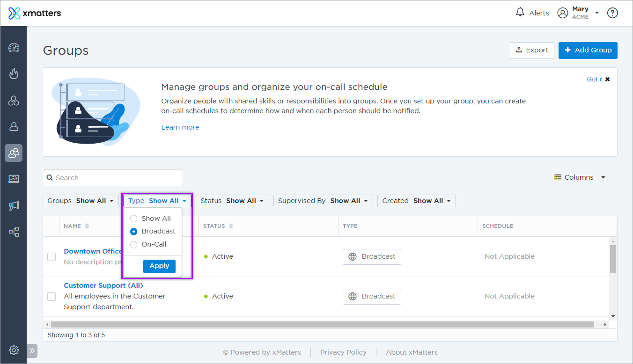Click the horizontal table scrollbar thumb

point(322,324)
